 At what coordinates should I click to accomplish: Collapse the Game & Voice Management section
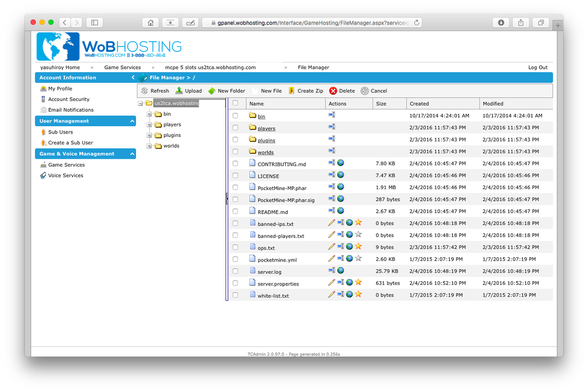coord(132,154)
